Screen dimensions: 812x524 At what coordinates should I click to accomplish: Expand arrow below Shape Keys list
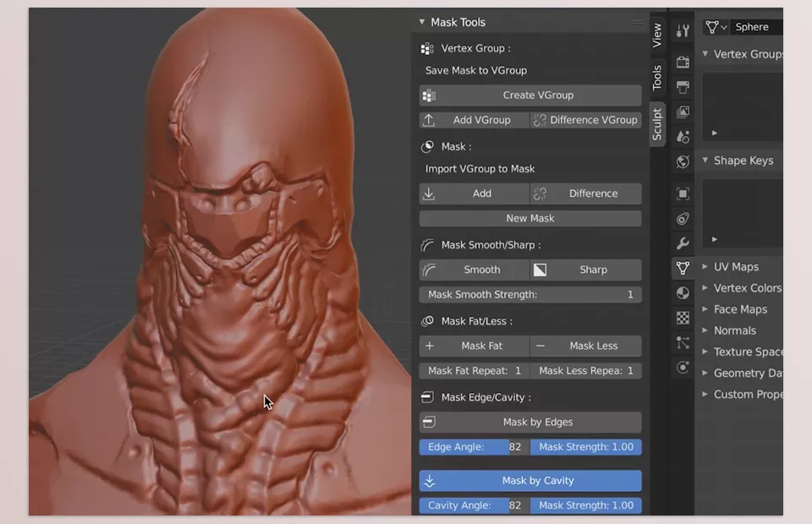tap(715, 239)
